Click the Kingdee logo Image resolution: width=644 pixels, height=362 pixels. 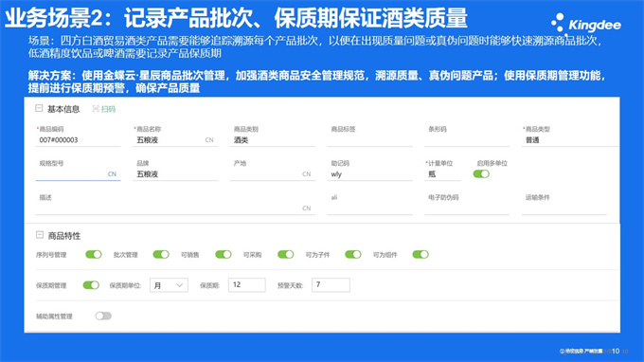586,24
